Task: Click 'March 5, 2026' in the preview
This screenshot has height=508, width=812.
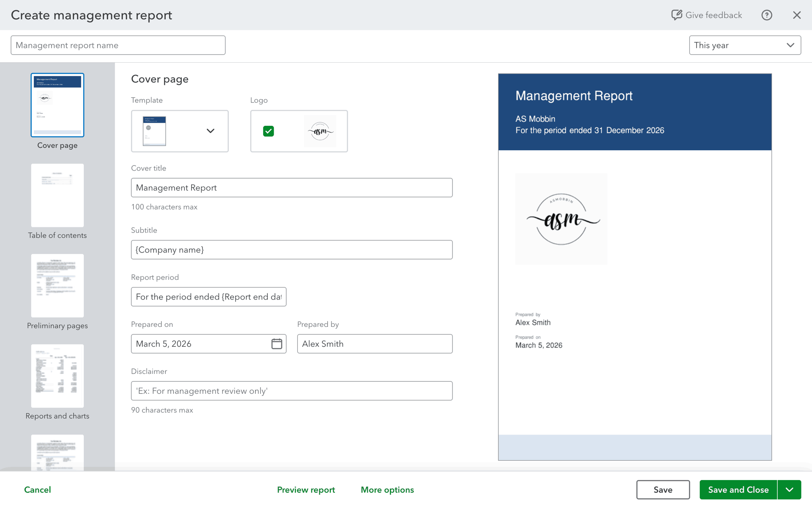Action: pyautogui.click(x=539, y=345)
